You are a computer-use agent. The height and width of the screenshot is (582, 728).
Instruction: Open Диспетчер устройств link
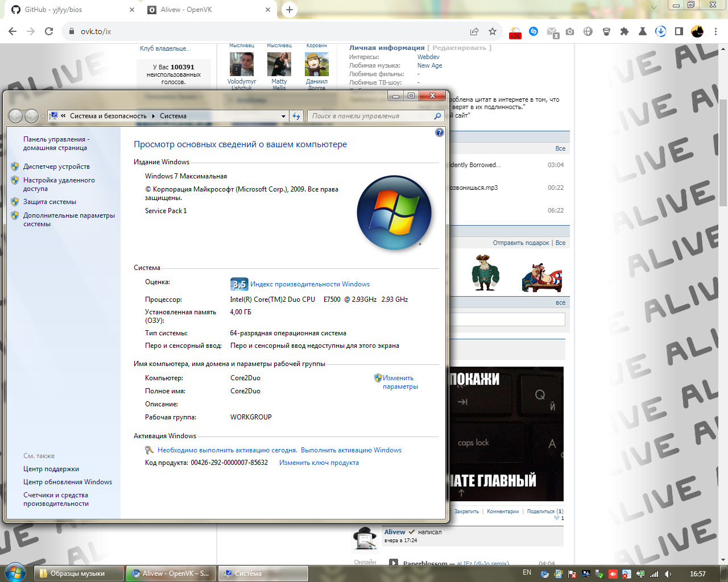click(56, 167)
